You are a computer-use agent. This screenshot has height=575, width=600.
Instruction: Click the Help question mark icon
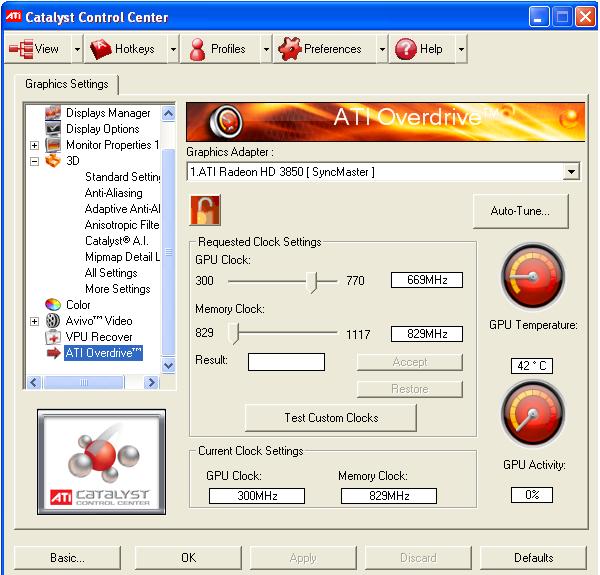point(406,49)
